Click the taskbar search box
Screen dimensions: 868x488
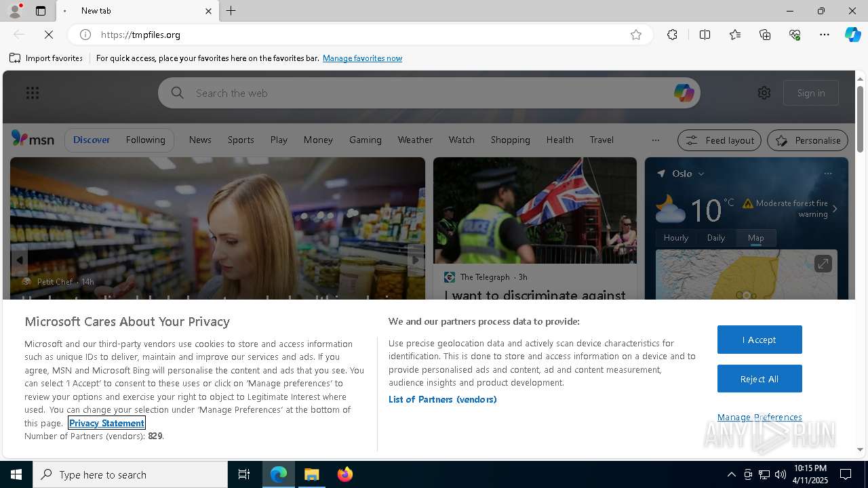coord(130,474)
